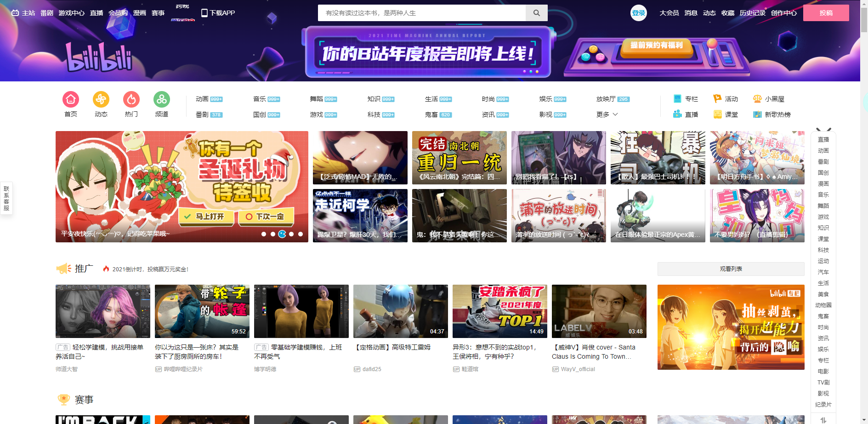The image size is (868, 424).
Task: Open 历史记录 in header
Action: click(752, 13)
